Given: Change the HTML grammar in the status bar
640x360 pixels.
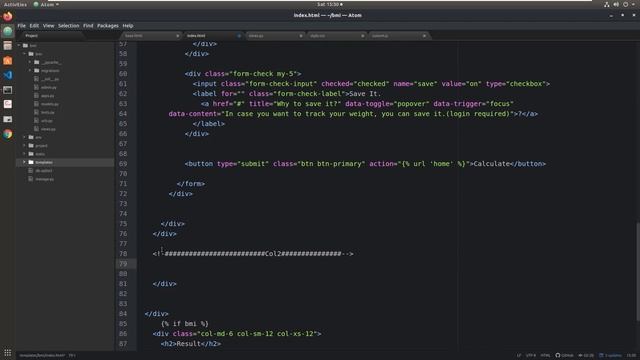Looking at the screenshot, I should 546,355.
